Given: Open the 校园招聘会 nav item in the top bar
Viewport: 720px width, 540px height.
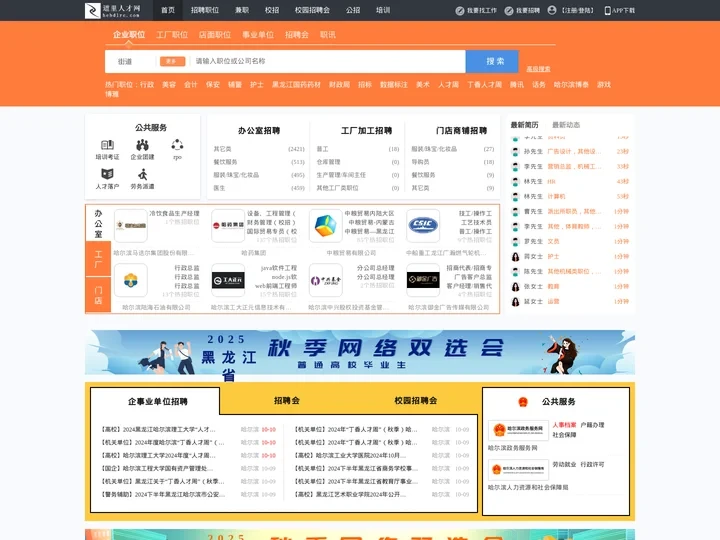Looking at the screenshot, I should [x=312, y=10].
